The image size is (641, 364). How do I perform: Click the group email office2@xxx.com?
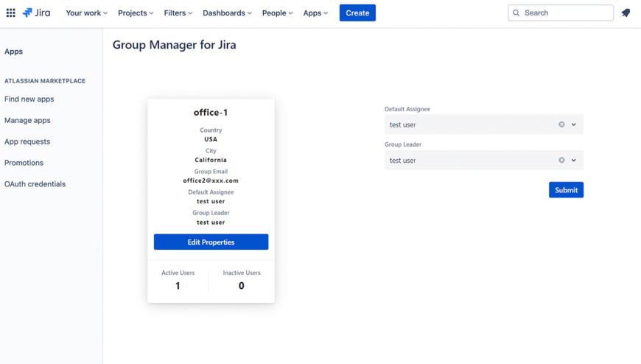tap(211, 181)
